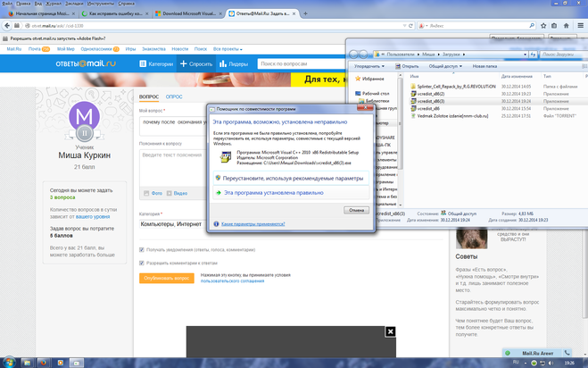Open search engine dropdown in Yandex search box
This screenshot has height=368, width=588.
tap(423, 26)
